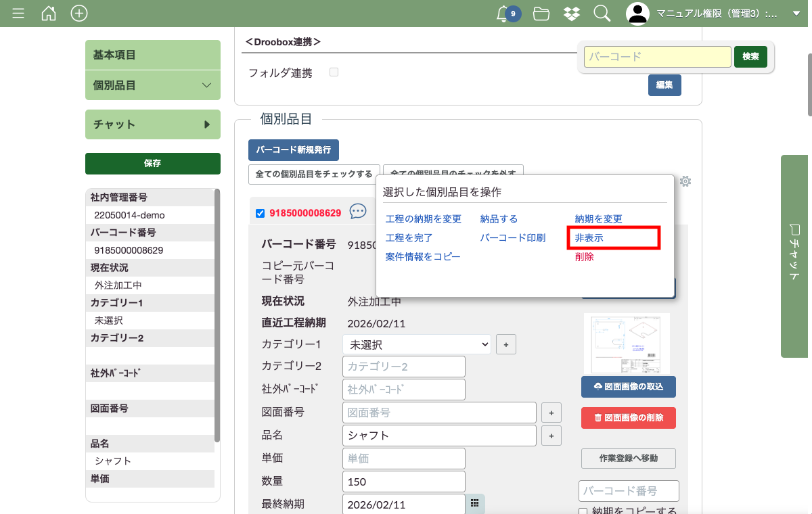The height and width of the screenshot is (514, 812).
Task: Open the カテゴリー1 dropdown
Action: 416,344
